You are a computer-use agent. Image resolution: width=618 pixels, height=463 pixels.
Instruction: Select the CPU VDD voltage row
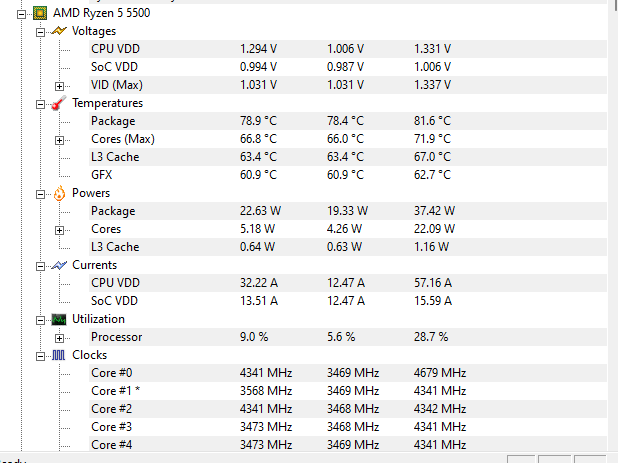[115, 48]
